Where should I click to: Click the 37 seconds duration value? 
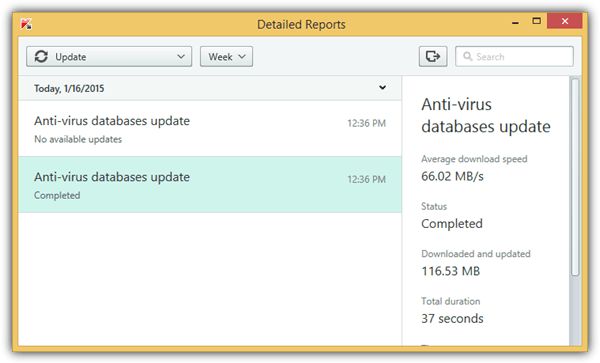pyautogui.click(x=452, y=319)
